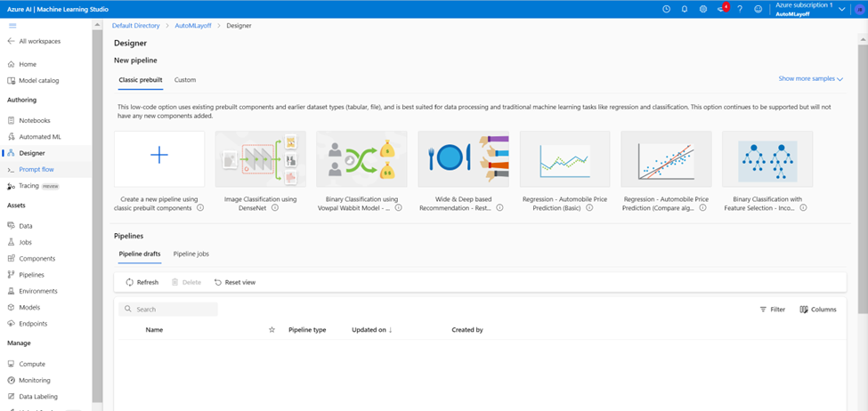The height and width of the screenshot is (411, 868).
Task: Open the Data assets icon
Action: (x=11, y=226)
